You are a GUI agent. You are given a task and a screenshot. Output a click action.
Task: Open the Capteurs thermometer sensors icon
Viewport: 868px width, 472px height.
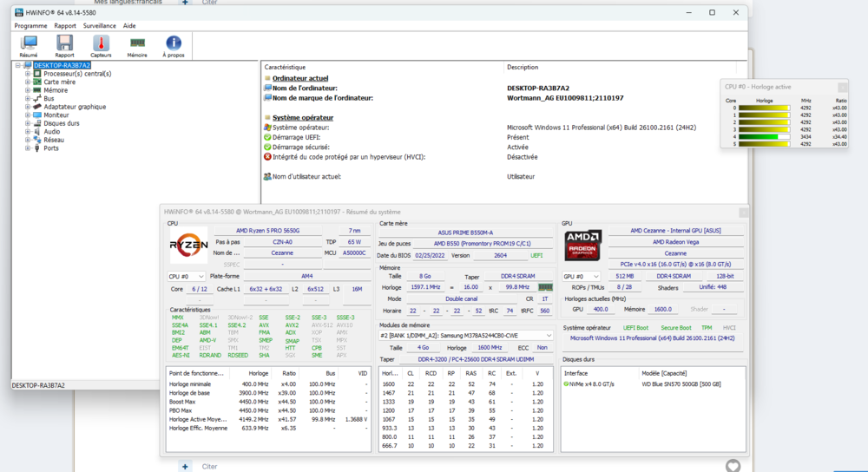coord(101,43)
